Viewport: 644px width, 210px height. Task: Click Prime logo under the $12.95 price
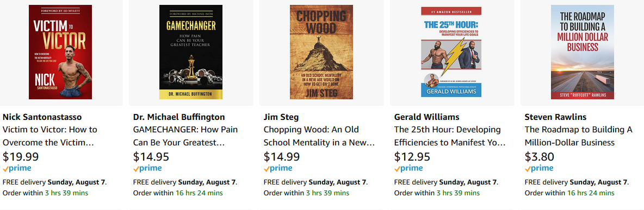(x=408, y=168)
